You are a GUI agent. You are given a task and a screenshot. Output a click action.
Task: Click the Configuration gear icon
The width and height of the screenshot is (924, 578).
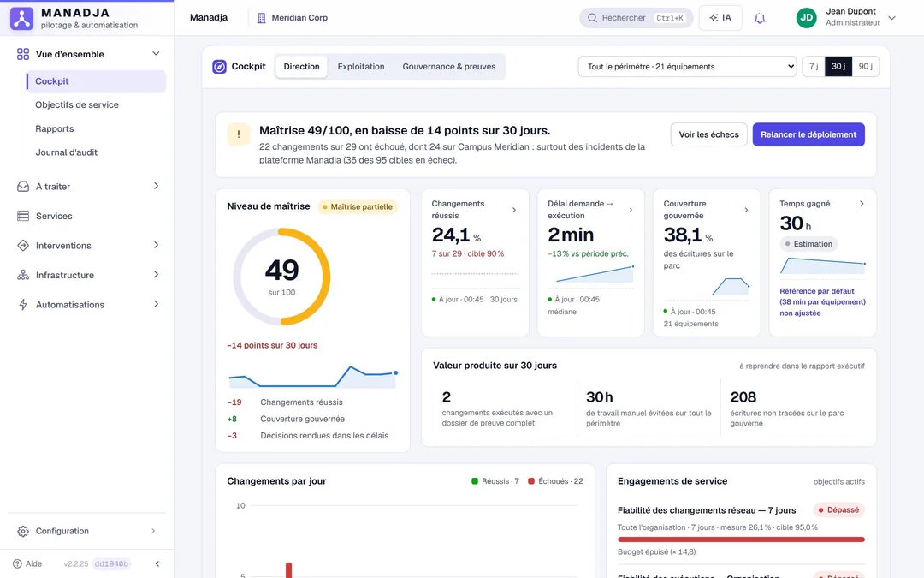pyautogui.click(x=23, y=532)
